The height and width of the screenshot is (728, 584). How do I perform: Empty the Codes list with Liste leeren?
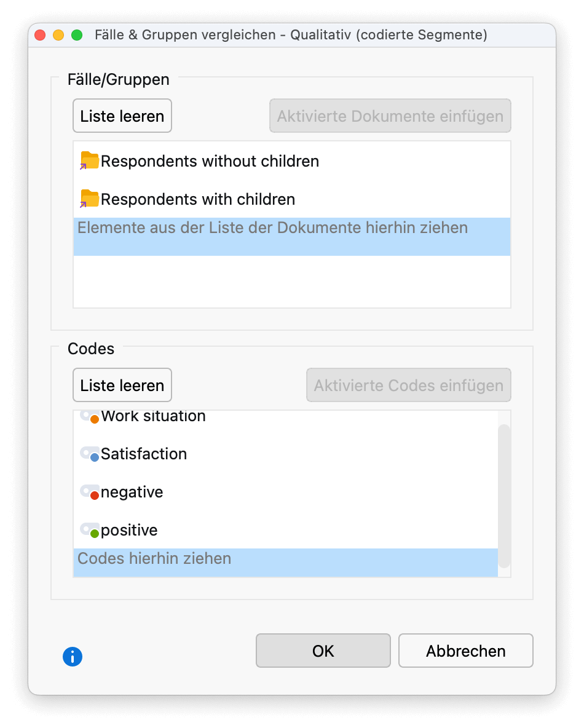tap(122, 386)
